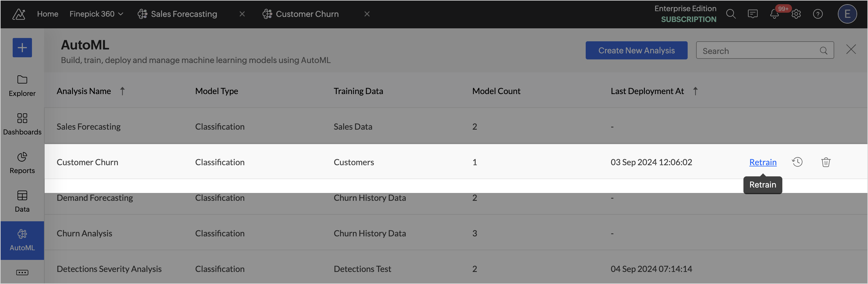Open the notifications bell icon
This screenshot has height=284, width=868.
pyautogui.click(x=774, y=14)
